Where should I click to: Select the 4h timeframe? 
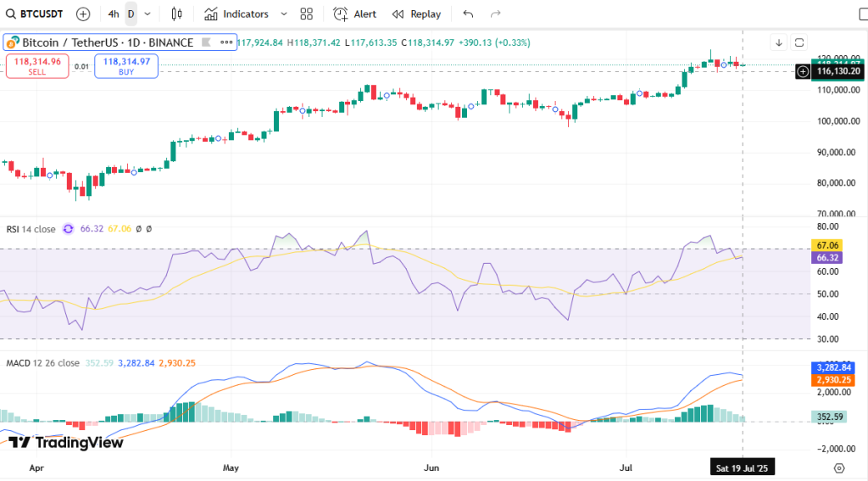(x=113, y=14)
